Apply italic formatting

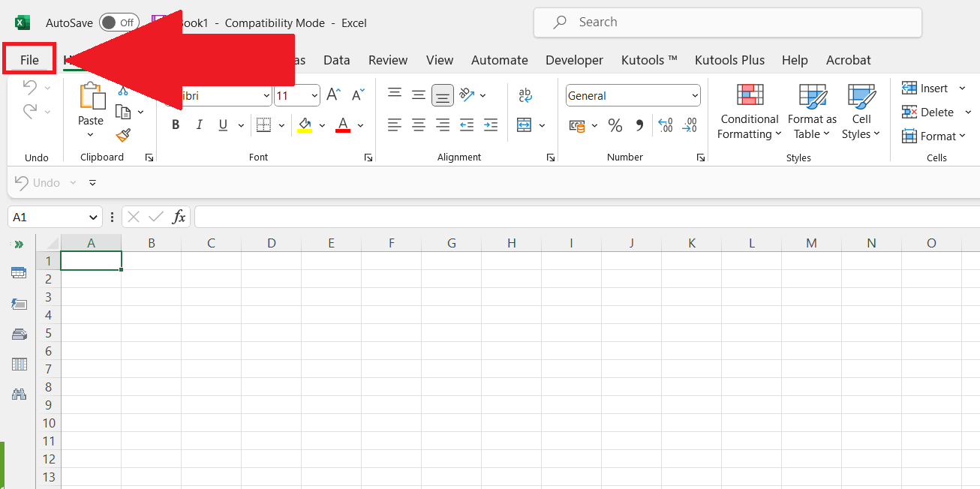coord(199,124)
